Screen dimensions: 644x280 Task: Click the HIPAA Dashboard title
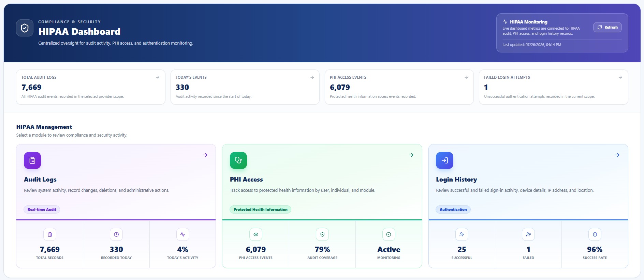point(79,32)
